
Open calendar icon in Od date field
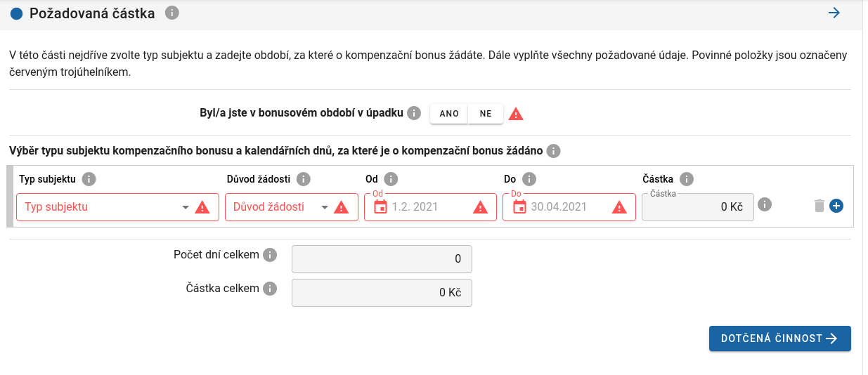(x=380, y=207)
